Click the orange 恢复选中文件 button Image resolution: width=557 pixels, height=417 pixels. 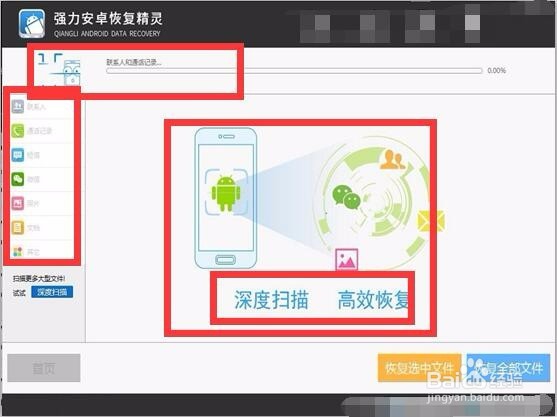(419, 368)
